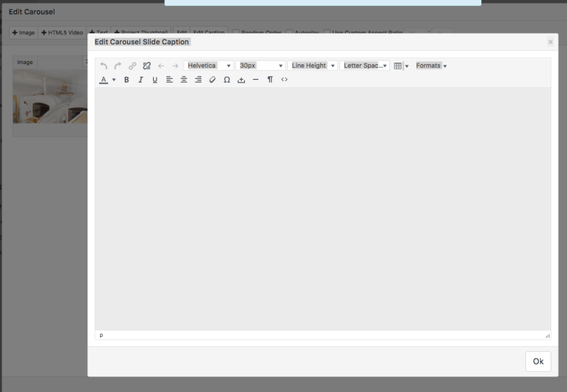567x392 pixels.
Task: Center-align the caption text
Action: [x=184, y=80]
